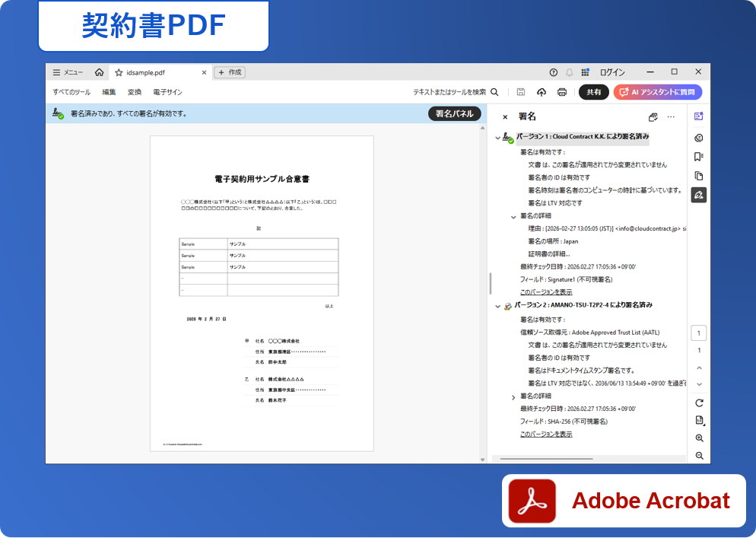Open the apps grid icon in title bar
756x538 pixels.
(x=585, y=72)
